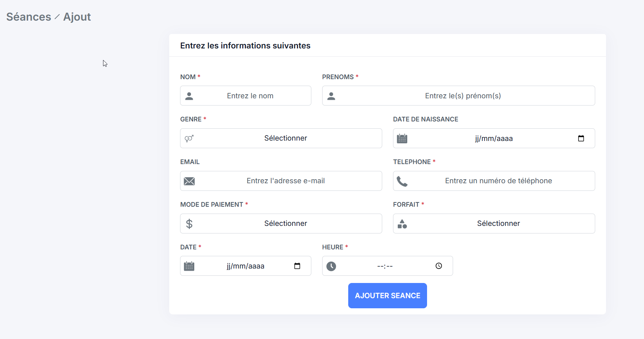Focus the 'Entrez le(s) prénom(s)' input

tap(459, 96)
